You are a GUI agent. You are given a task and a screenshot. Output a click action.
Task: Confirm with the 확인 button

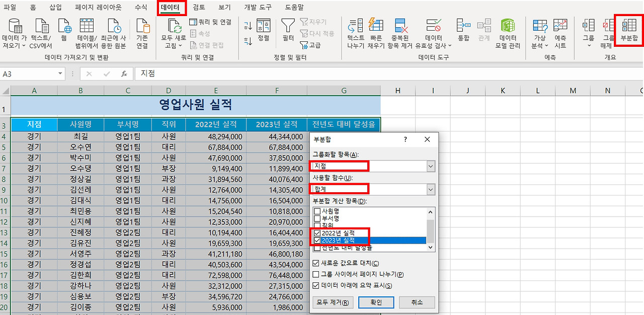[376, 302]
